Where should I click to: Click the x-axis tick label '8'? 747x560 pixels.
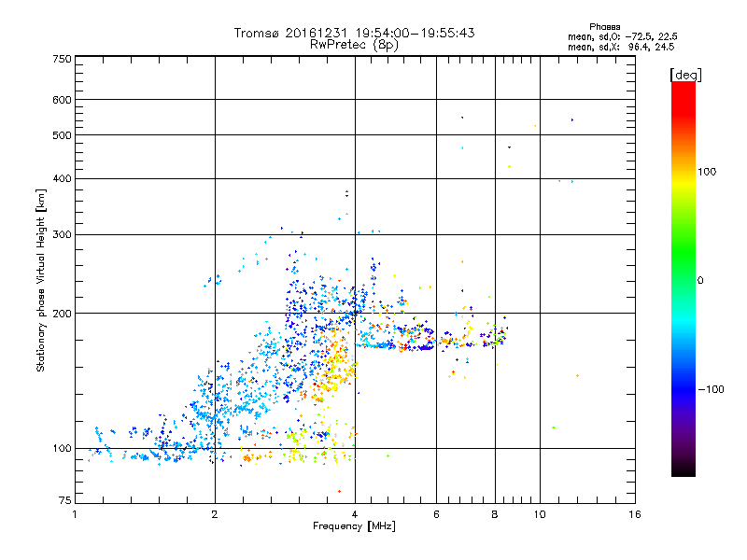click(x=495, y=514)
